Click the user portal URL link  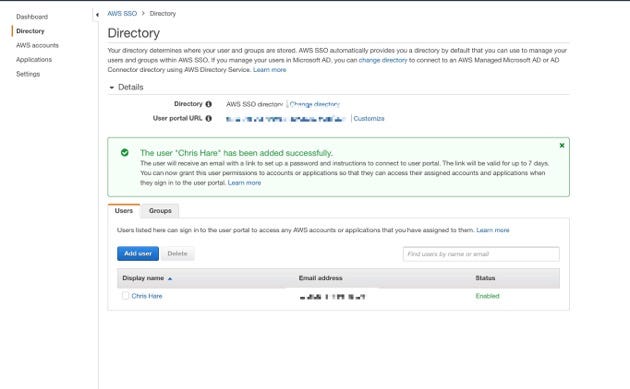(286, 119)
